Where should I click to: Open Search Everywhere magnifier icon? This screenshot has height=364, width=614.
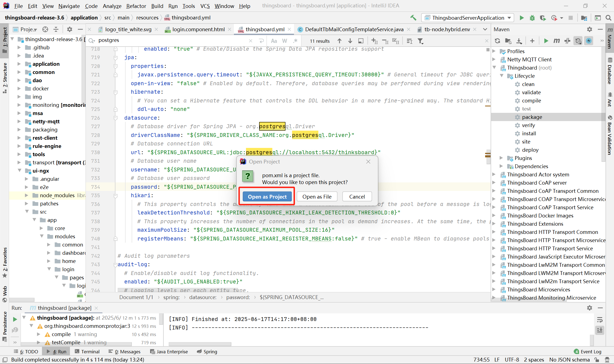608,18
